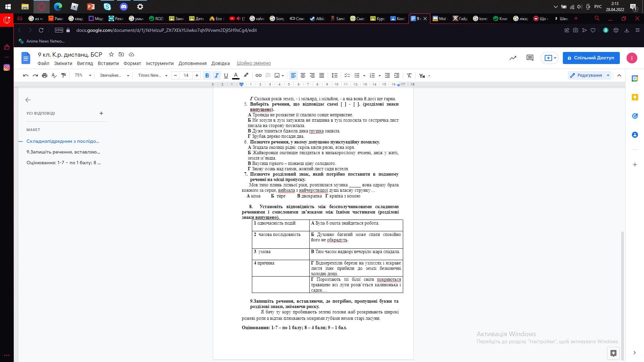The image size is (644, 362).
Task: Click the insert link icon
Action: tap(258, 75)
